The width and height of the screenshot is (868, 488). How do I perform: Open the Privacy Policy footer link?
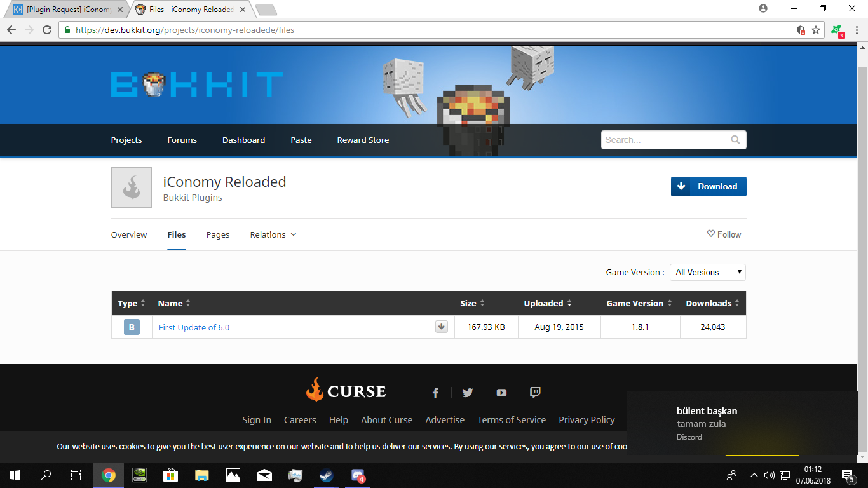(587, 420)
